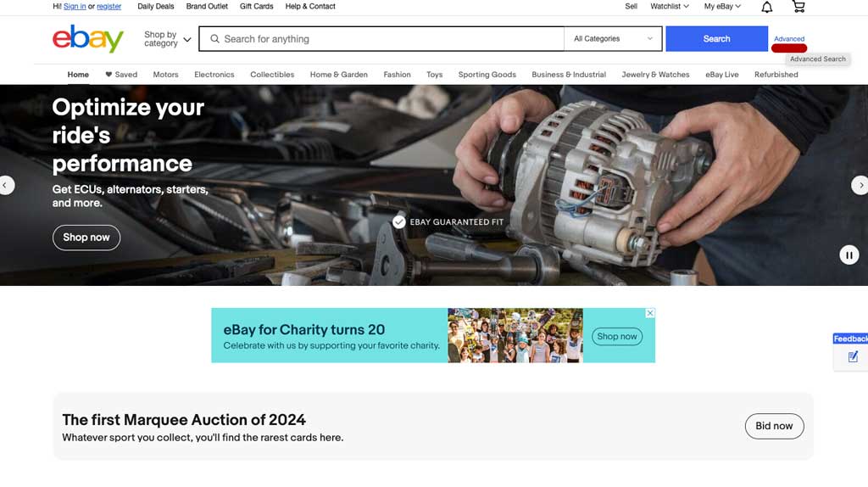Open the Sporting Goods tab
This screenshot has width=868, height=487.
[487, 75]
